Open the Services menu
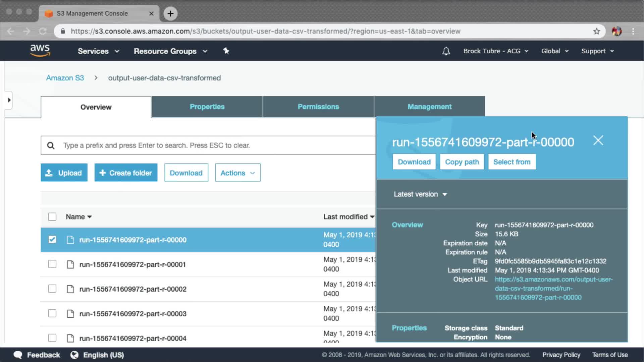This screenshot has width=644, height=362. [x=98, y=51]
